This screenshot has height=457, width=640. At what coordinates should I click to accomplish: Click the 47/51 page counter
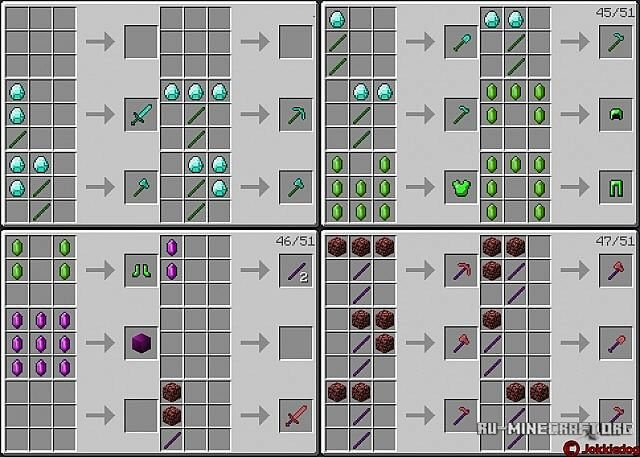tap(615, 241)
